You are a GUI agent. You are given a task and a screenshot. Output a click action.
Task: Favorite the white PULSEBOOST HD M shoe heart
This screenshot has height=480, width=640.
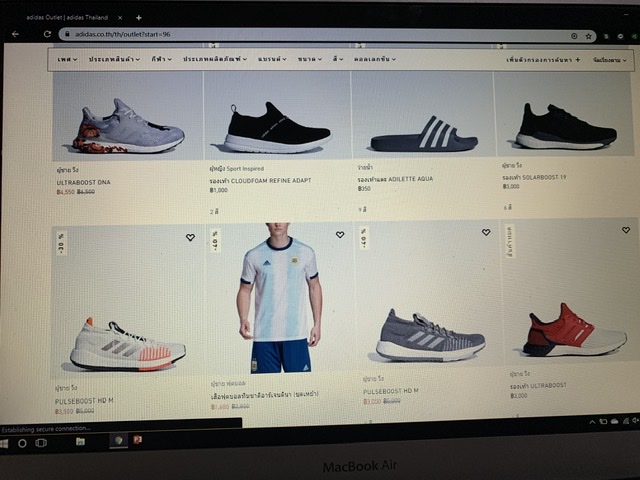(x=190, y=237)
